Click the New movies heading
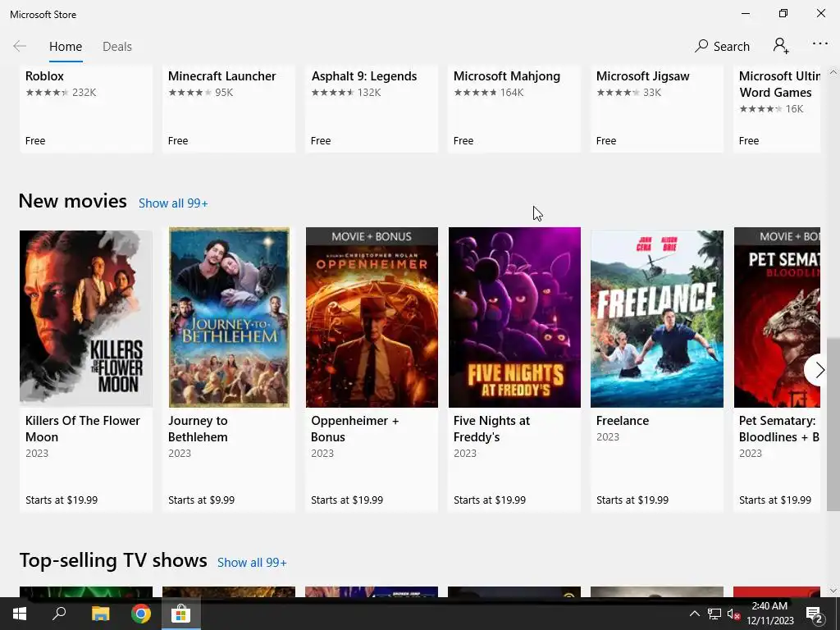 click(x=73, y=201)
